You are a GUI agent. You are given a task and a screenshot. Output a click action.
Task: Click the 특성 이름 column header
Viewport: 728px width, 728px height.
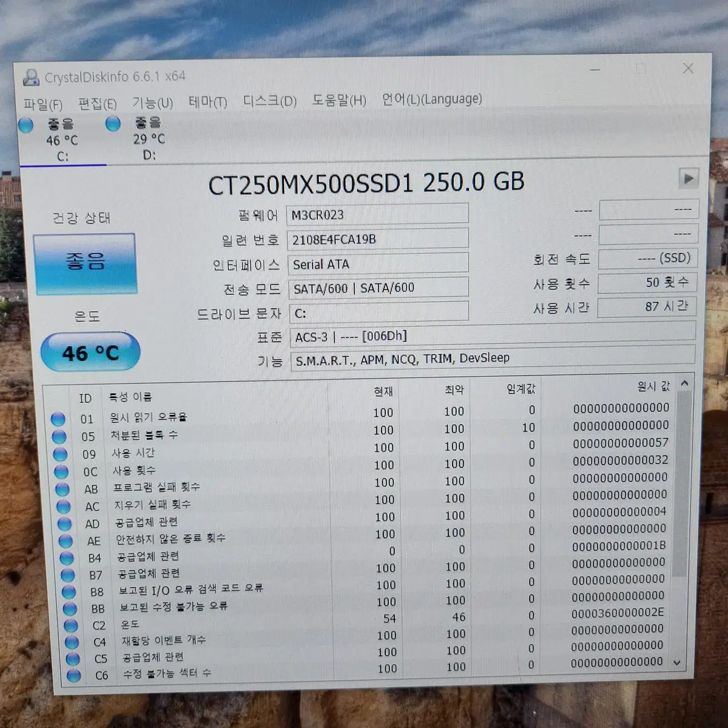pos(130,397)
